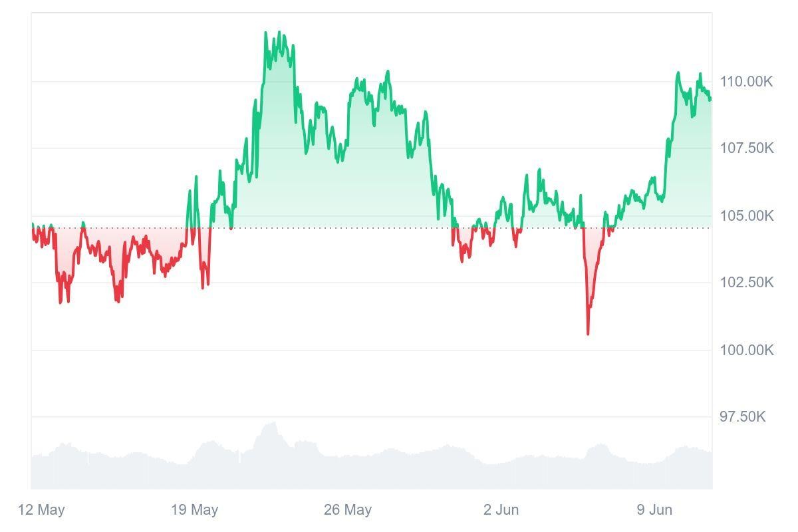Click the tallest spike in the volume area
Screen dimensions: 798x532
click(x=272, y=423)
